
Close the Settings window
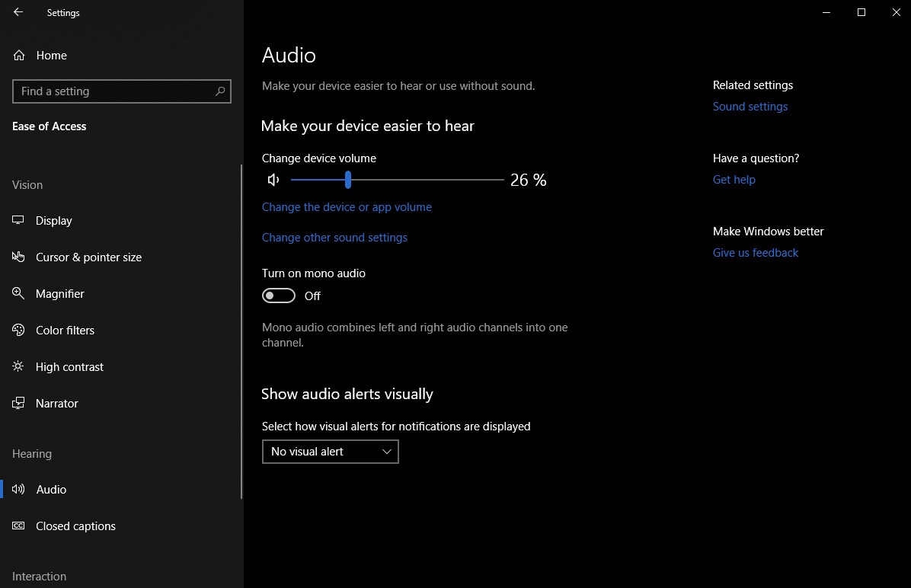pos(896,12)
